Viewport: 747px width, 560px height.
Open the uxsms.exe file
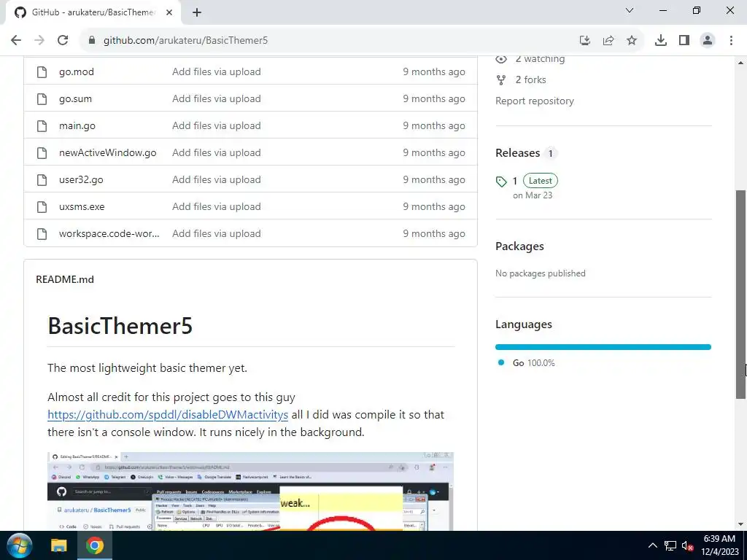(x=82, y=206)
